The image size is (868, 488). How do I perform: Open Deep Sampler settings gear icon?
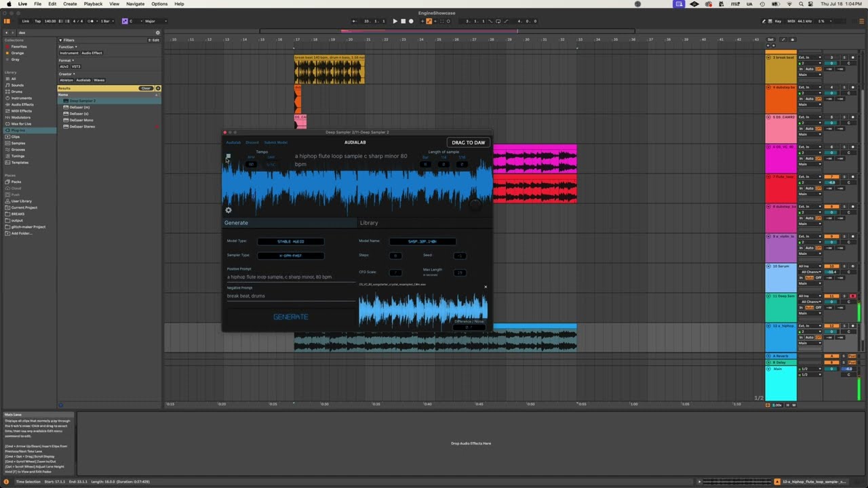[x=229, y=210]
